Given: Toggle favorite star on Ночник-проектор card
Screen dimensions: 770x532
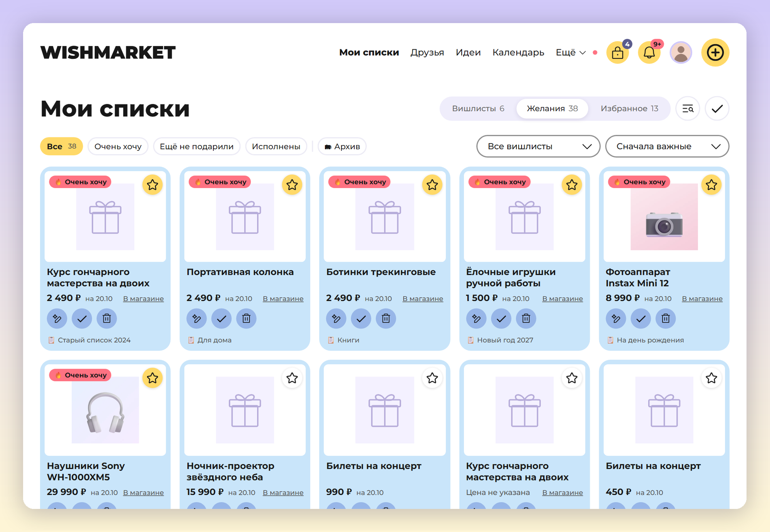Looking at the screenshot, I should (292, 378).
